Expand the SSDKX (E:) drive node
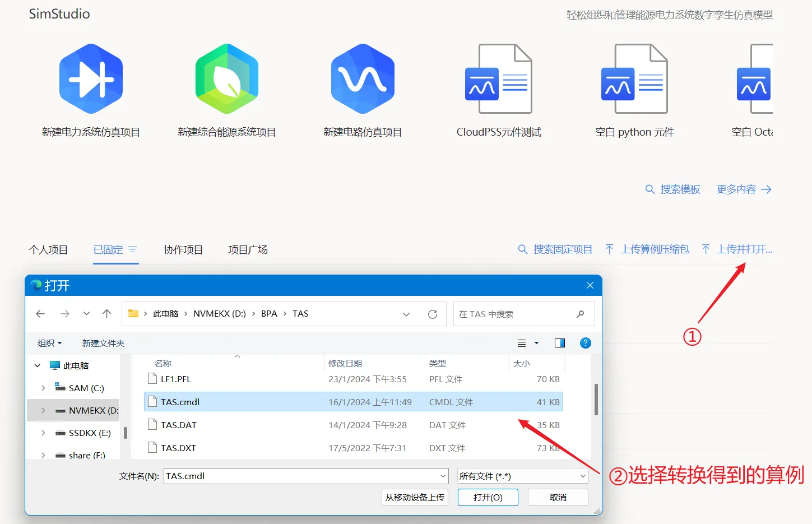Screen dimensions: 812x524 point(43,433)
